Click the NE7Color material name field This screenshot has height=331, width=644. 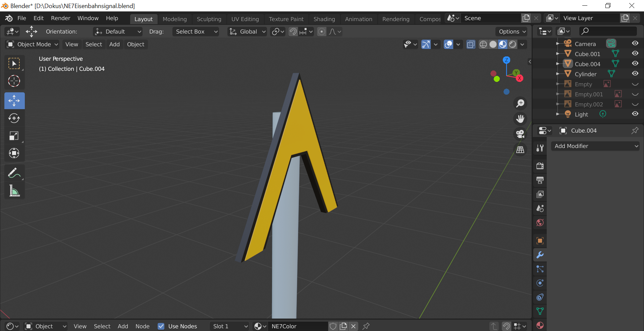[298, 326]
